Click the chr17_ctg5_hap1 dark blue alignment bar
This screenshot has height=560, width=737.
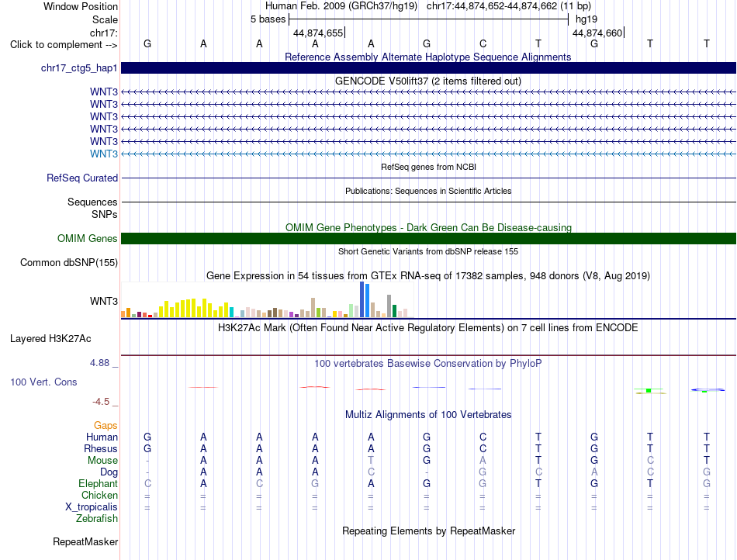coord(428,67)
